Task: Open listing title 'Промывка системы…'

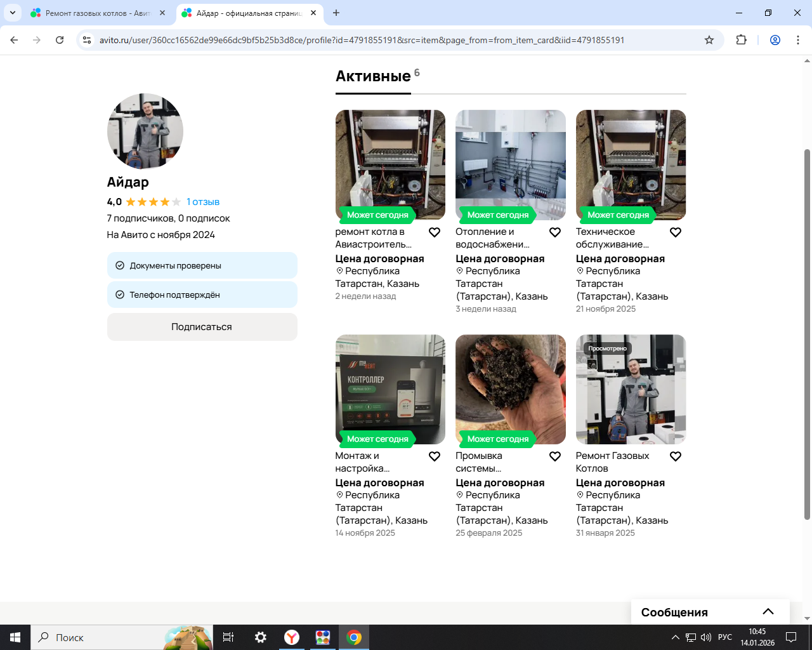Action: [479, 462]
